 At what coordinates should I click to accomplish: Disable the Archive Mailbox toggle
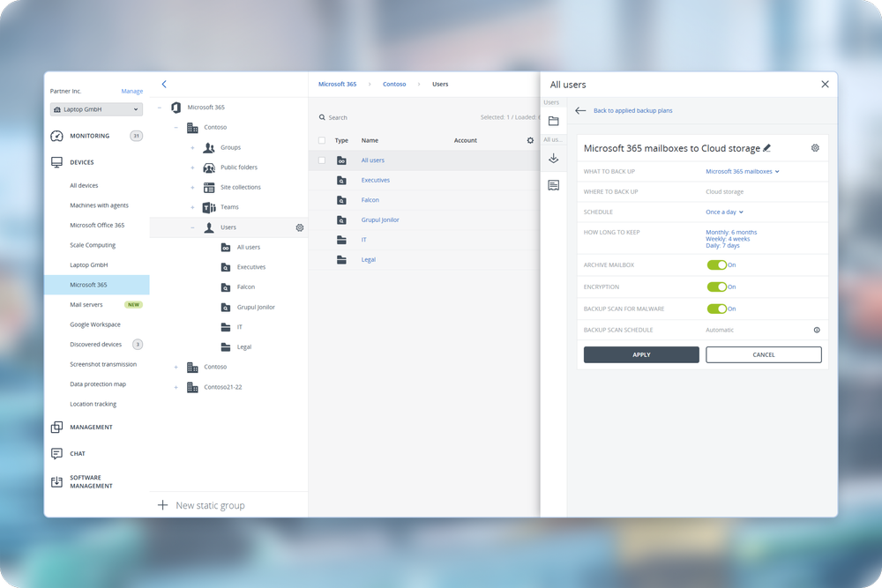click(716, 264)
